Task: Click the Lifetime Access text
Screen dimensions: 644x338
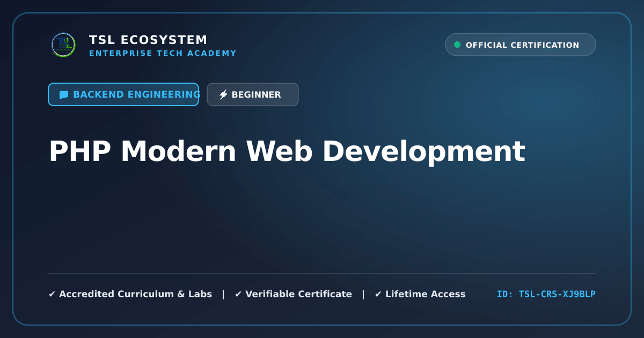Action: 426,294
